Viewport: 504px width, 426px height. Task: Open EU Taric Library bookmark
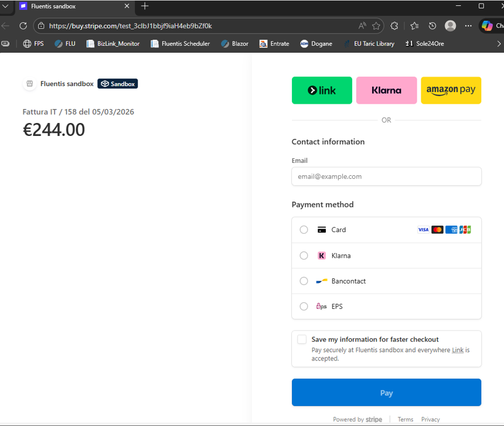[x=369, y=44]
